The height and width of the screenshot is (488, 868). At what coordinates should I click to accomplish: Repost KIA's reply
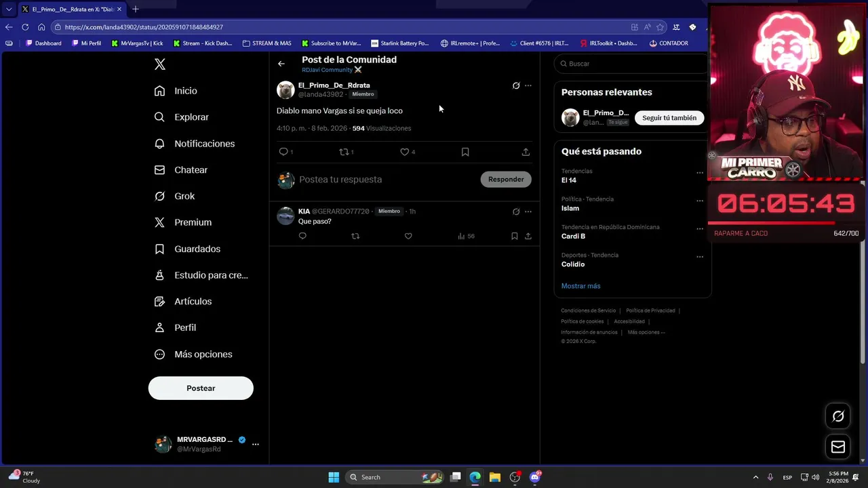pos(355,236)
